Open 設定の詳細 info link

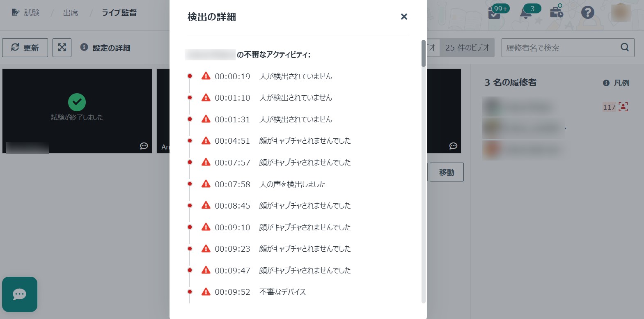(105, 48)
